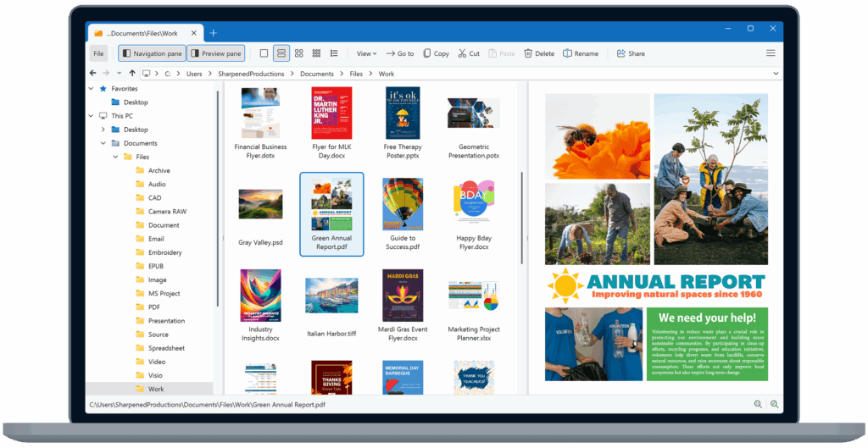
Task: Click the computer icon in the address bar
Action: click(146, 73)
